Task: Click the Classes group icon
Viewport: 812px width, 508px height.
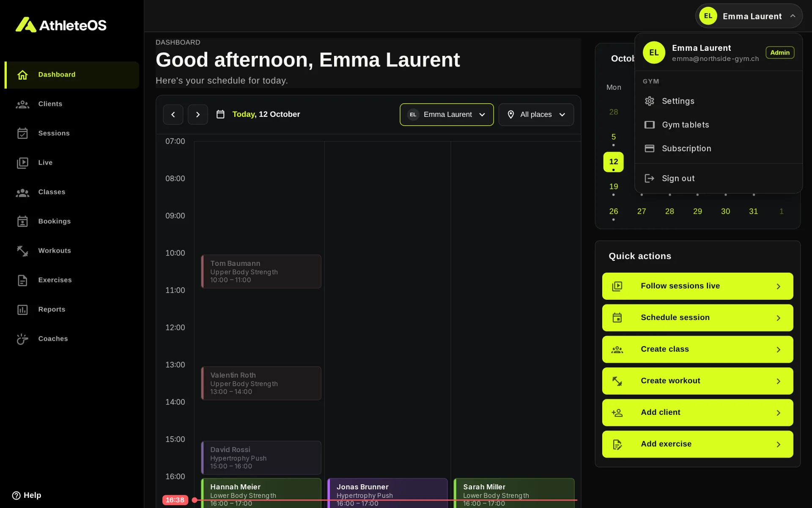Action: click(22, 192)
